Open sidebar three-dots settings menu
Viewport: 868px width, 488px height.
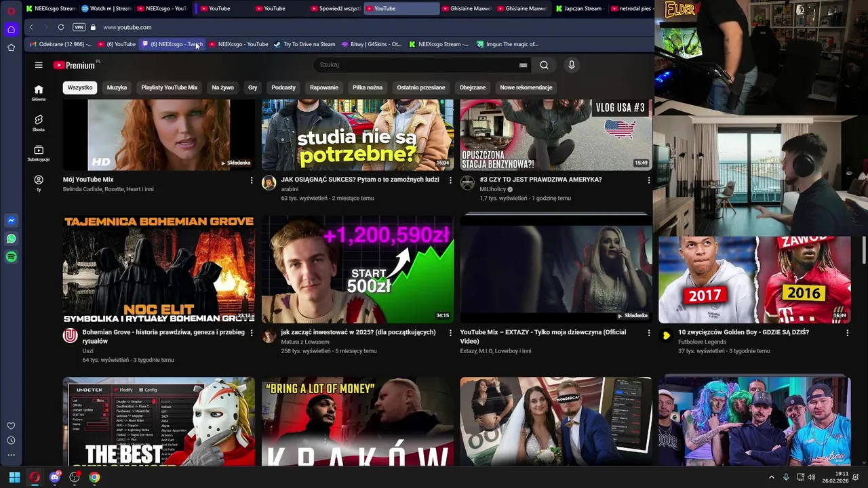click(11, 455)
